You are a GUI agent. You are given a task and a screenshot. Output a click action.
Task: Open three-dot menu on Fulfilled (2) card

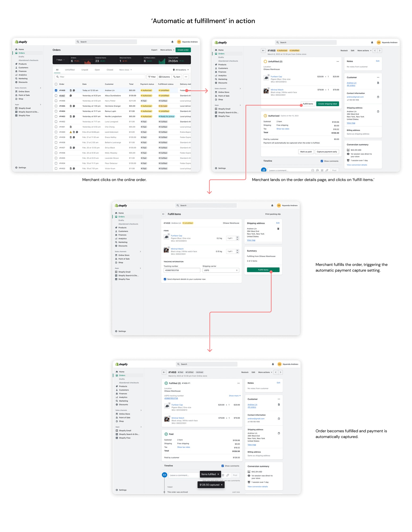pyautogui.click(x=239, y=383)
